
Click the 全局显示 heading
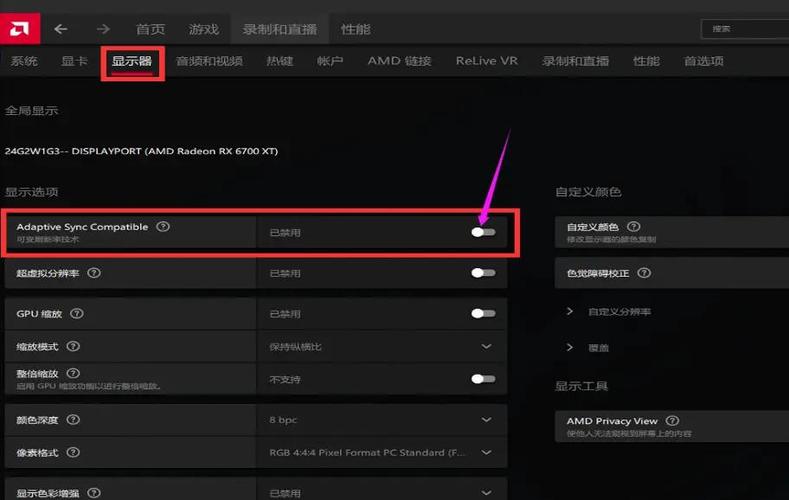31,111
